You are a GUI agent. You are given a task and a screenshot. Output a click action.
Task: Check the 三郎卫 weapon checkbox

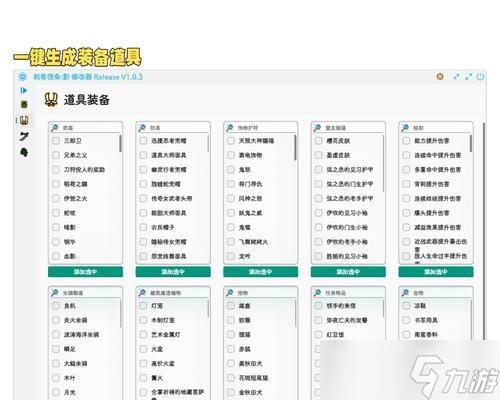(56, 141)
